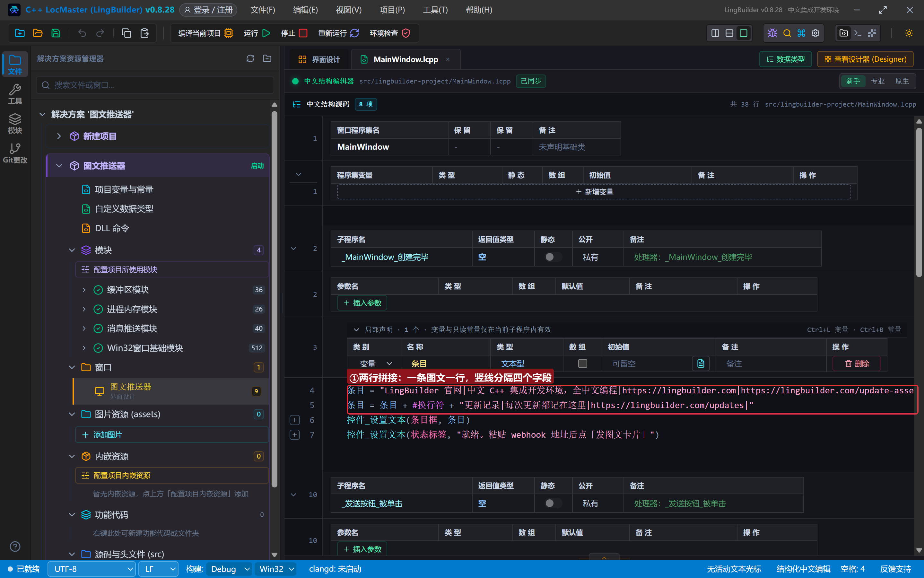Screen dimensions: 924x578
Task: Click solution explorer vertical scrollbar
Action: pyautogui.click(x=275, y=299)
